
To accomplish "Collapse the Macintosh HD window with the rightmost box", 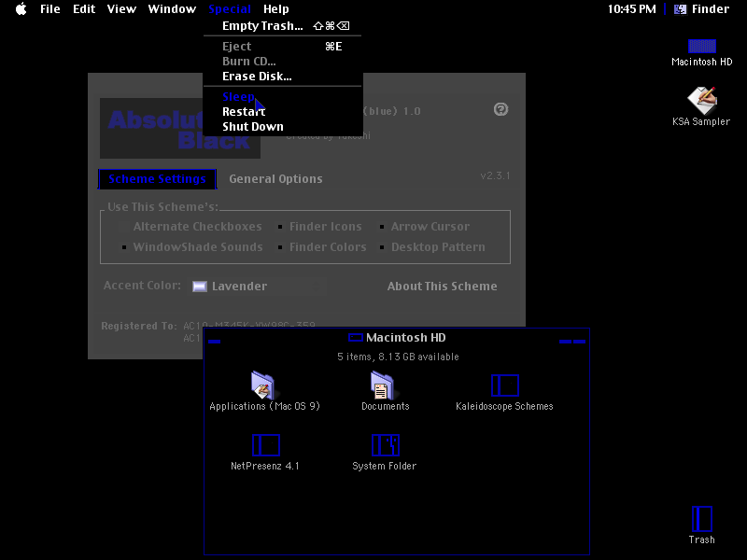I will click(579, 341).
